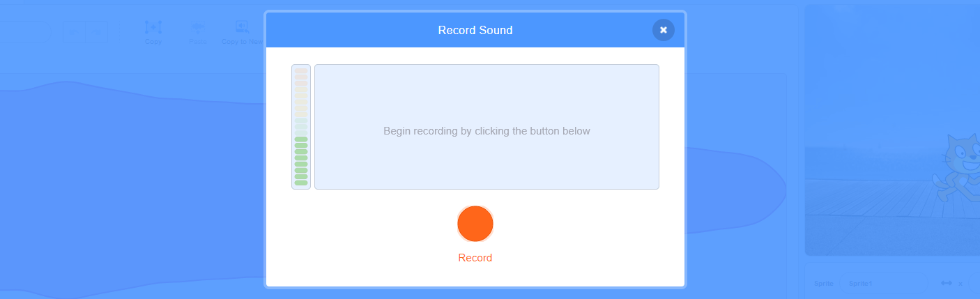Select the Copy sound tool icon

click(x=153, y=26)
